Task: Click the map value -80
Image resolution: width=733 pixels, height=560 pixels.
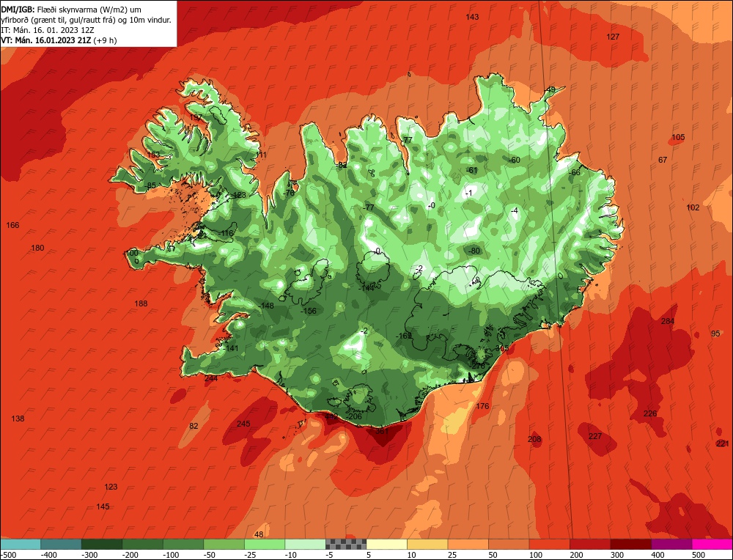Action: click(x=474, y=251)
